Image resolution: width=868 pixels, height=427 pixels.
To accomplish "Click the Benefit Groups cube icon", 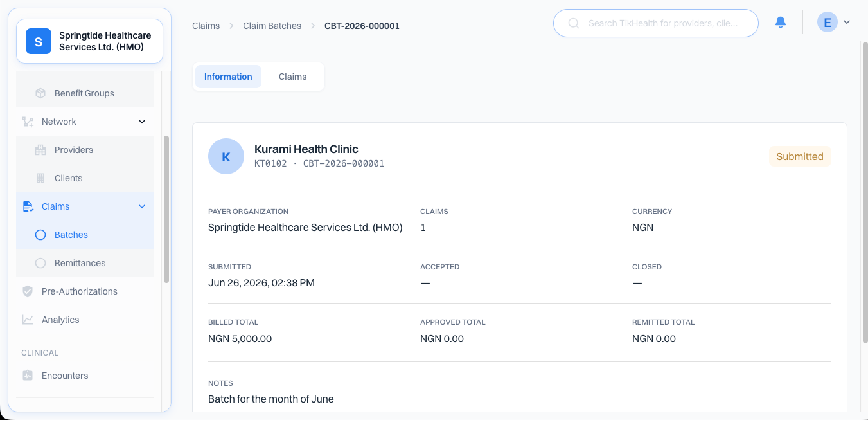I will (x=40, y=93).
